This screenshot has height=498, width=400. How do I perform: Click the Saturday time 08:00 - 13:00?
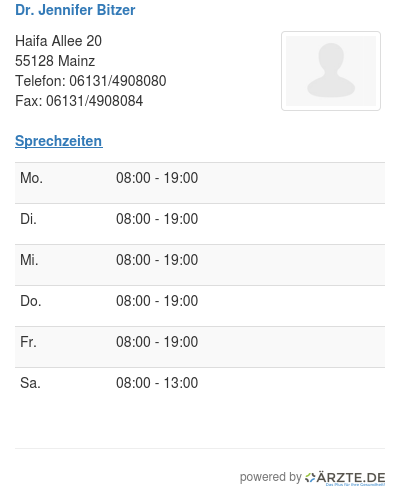157,383
